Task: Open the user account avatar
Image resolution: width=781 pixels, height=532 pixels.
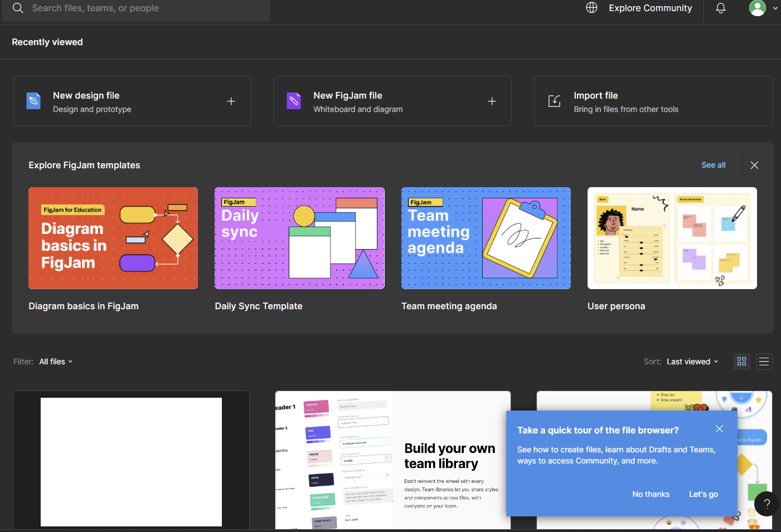Action: tap(757, 8)
